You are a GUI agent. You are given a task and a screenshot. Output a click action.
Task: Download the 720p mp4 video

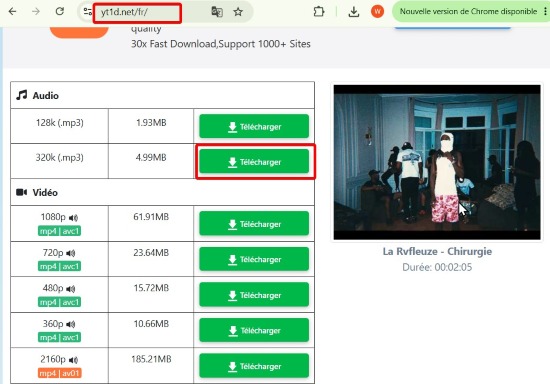[254, 259]
